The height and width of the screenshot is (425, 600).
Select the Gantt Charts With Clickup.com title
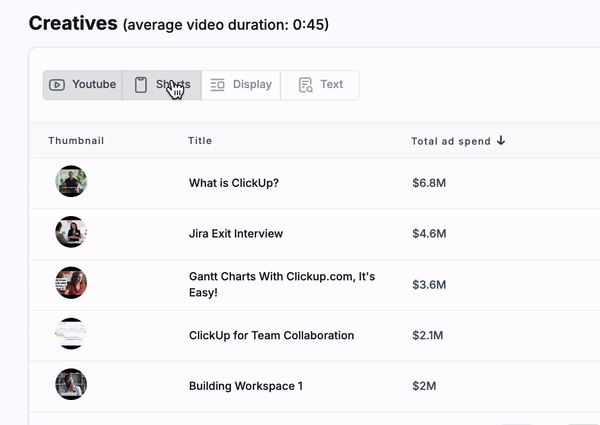coord(282,284)
